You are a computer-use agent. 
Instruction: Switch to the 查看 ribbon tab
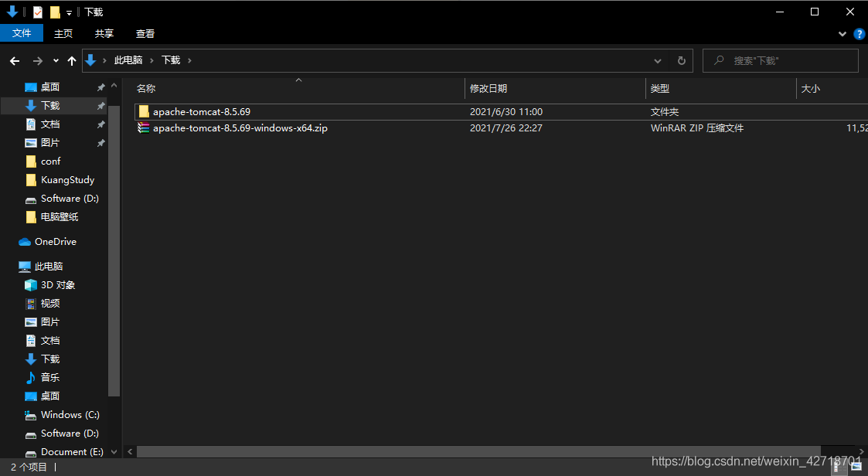tap(145, 33)
